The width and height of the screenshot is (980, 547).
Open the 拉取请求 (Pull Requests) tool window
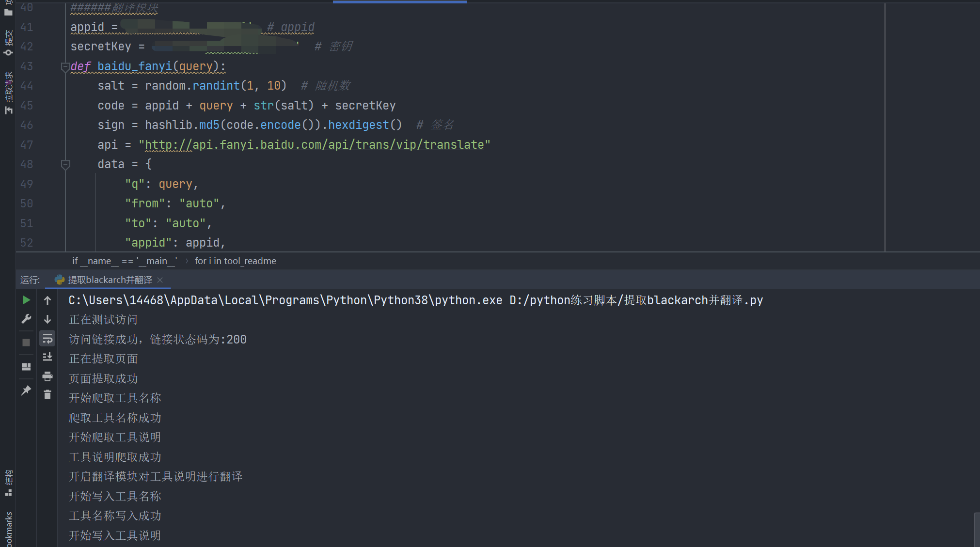pos(8,93)
